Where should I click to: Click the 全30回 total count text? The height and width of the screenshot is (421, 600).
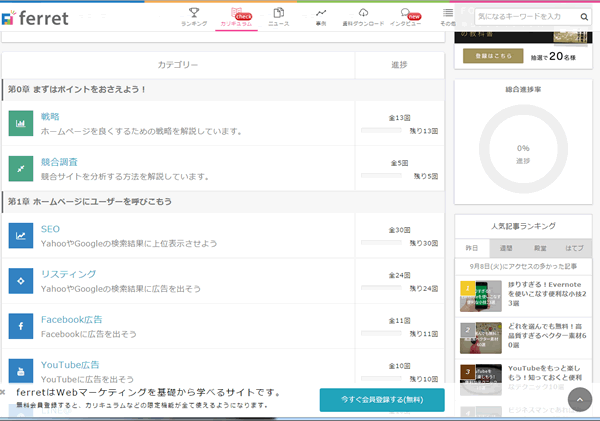click(399, 230)
